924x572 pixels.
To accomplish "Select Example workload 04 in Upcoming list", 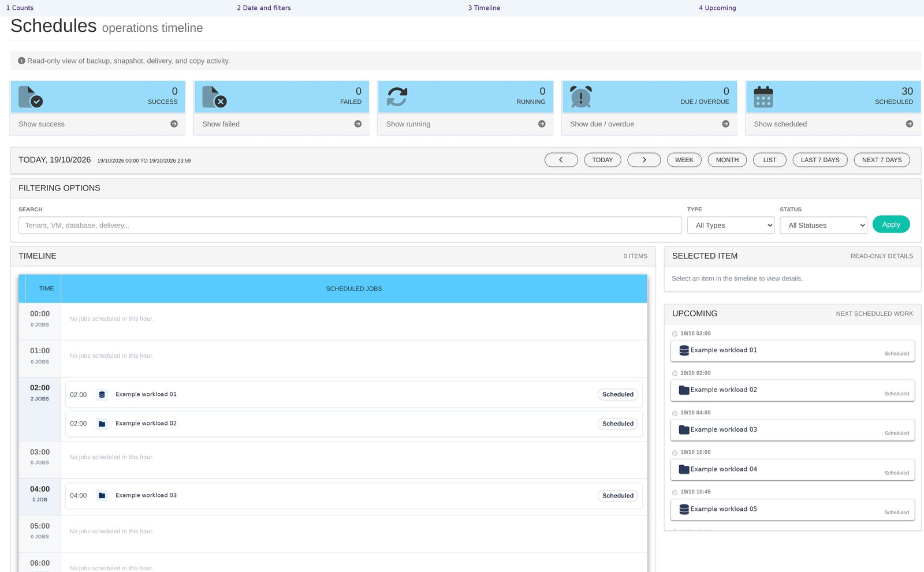I will pyautogui.click(x=792, y=470).
